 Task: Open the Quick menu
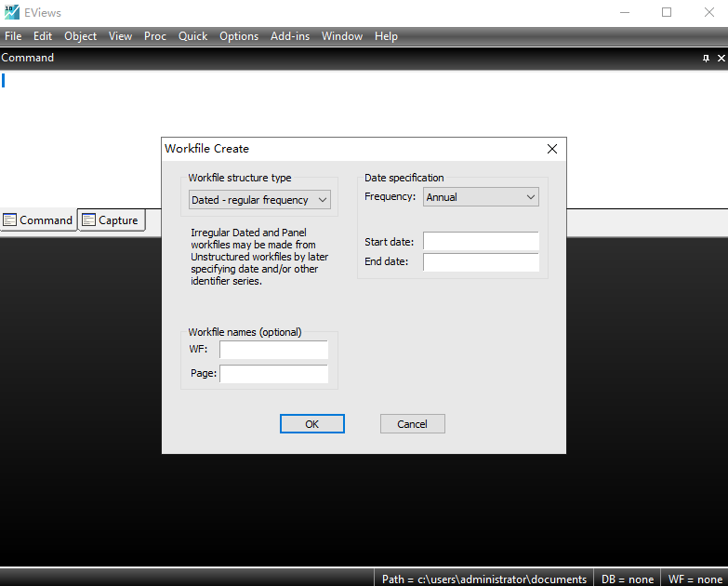point(192,36)
